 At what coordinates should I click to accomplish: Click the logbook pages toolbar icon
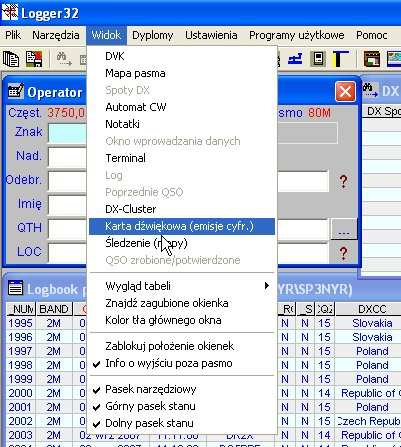tap(11, 59)
